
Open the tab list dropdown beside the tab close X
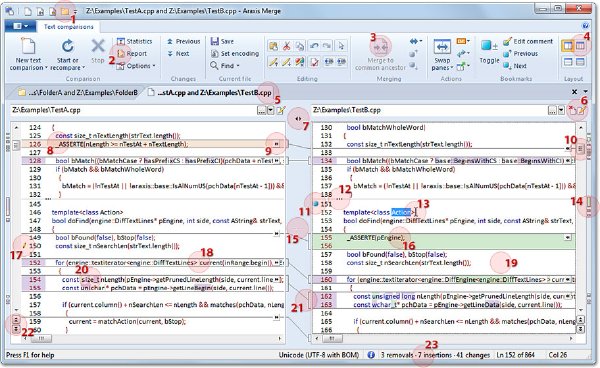(586, 92)
